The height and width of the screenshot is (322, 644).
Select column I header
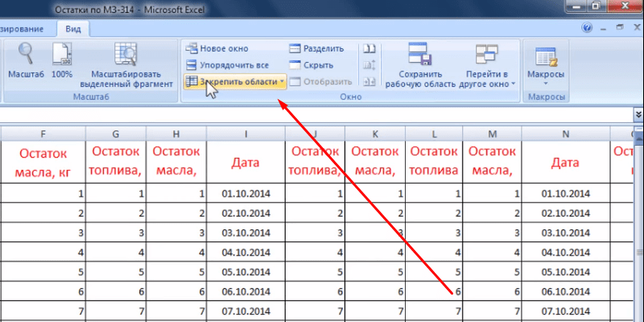[x=246, y=134]
